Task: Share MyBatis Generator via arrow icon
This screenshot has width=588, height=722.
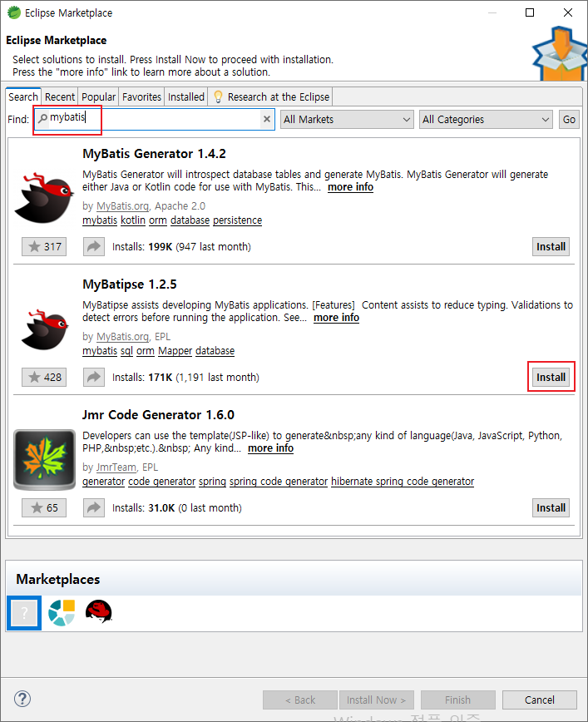Action: coord(94,247)
